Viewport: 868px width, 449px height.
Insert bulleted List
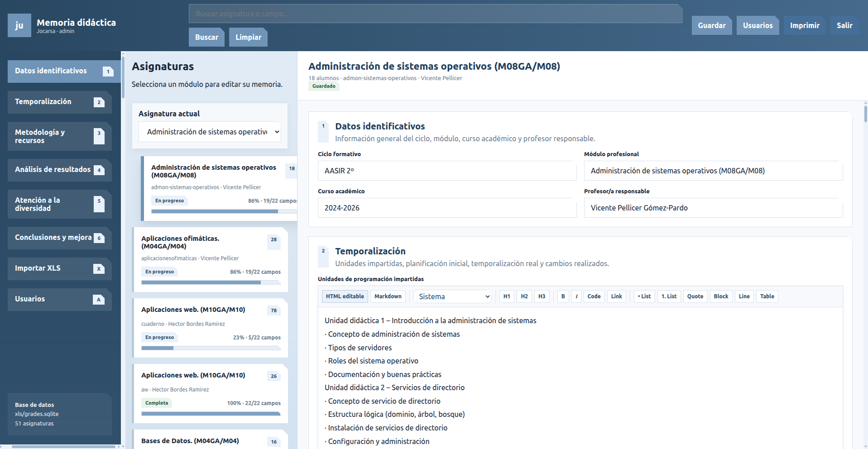(644, 296)
